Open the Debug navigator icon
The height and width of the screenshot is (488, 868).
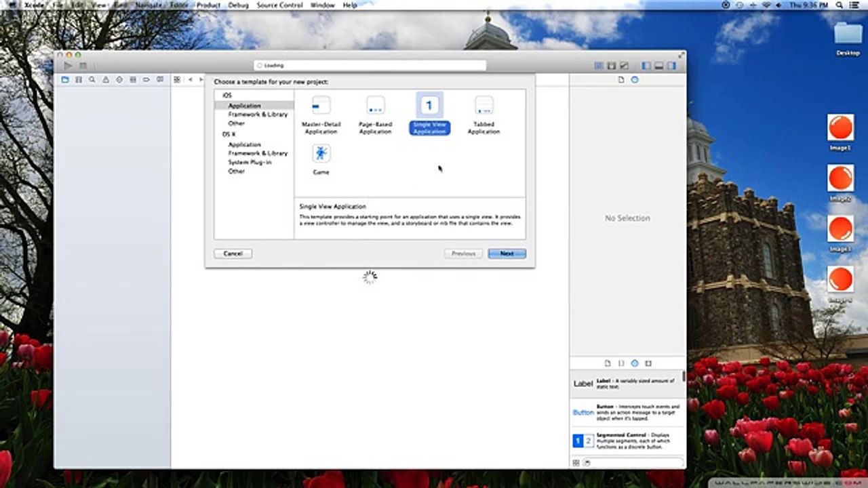[133, 79]
